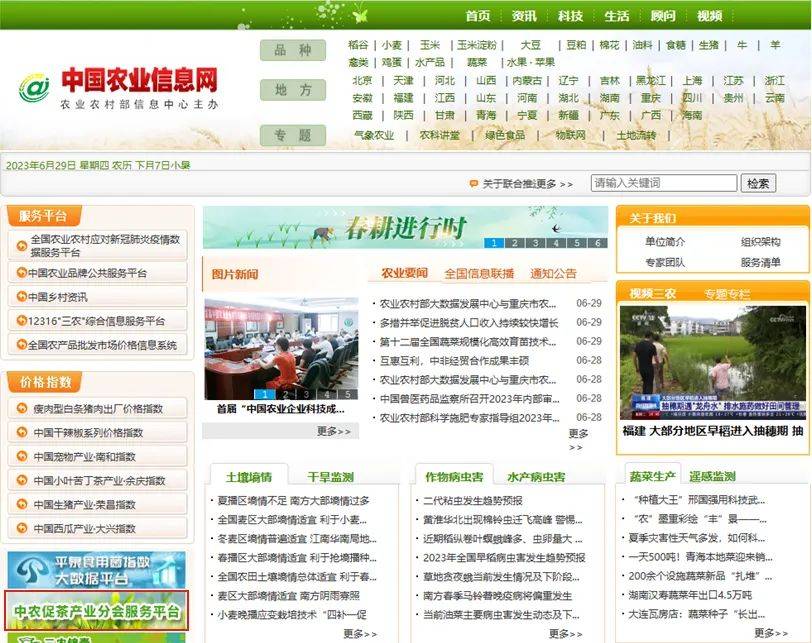
Task: Click the orange bullet icon beside 瘦肉型白条猪肉出厂价格指数
Action: [22, 408]
